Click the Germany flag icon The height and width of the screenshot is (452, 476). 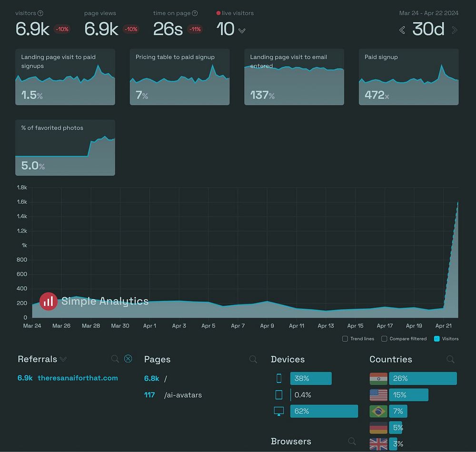pos(378,428)
